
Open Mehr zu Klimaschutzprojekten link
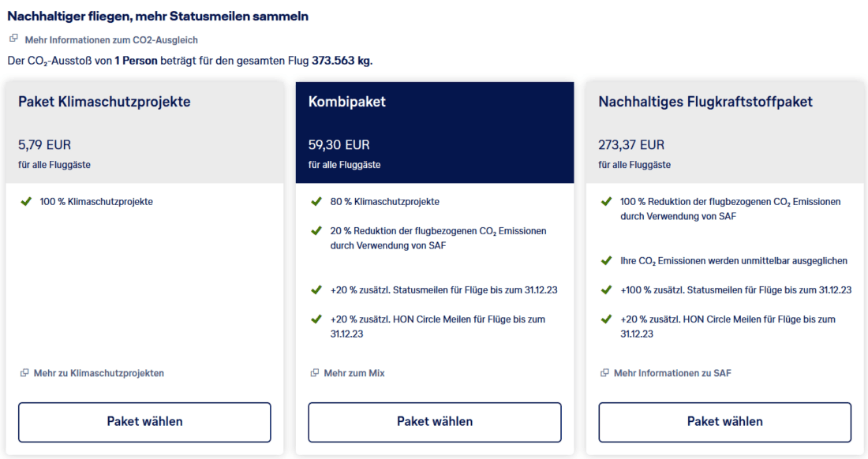pos(99,373)
